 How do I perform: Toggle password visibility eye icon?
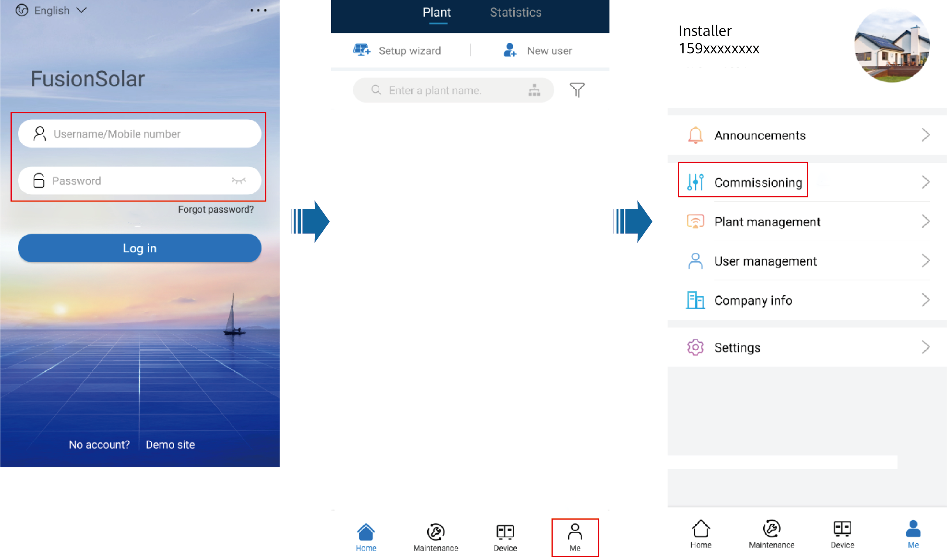[239, 180]
